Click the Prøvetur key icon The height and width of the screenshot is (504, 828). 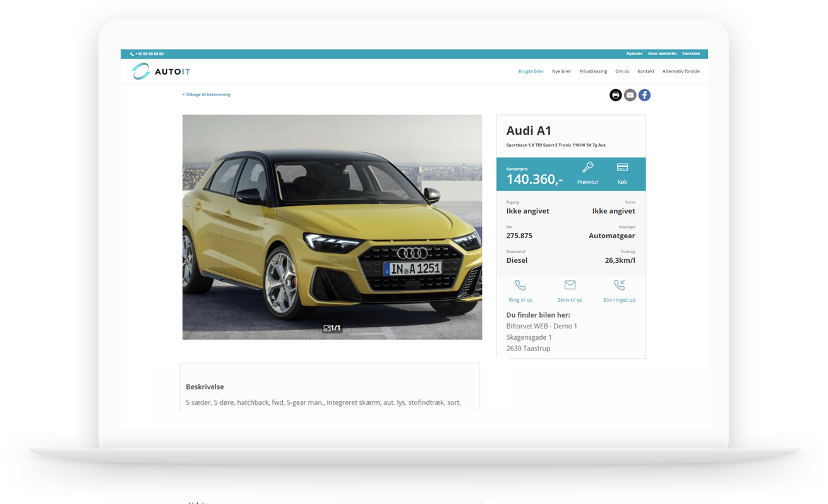coord(587,167)
